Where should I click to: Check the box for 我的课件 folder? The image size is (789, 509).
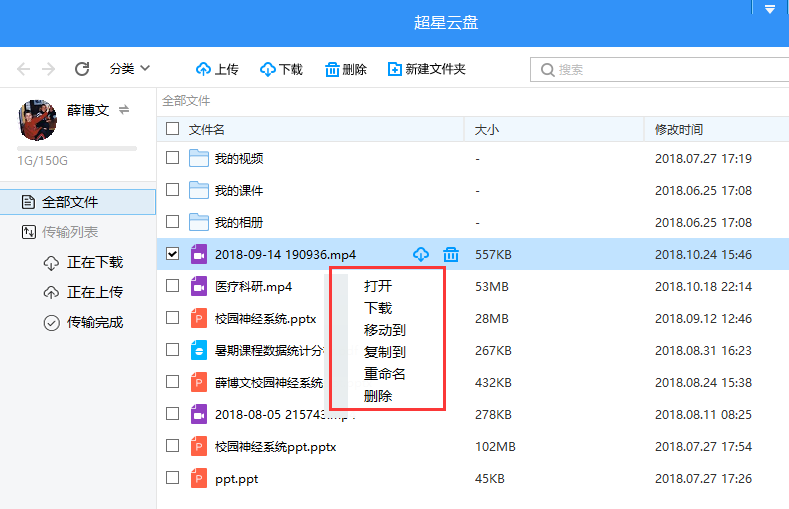173,190
